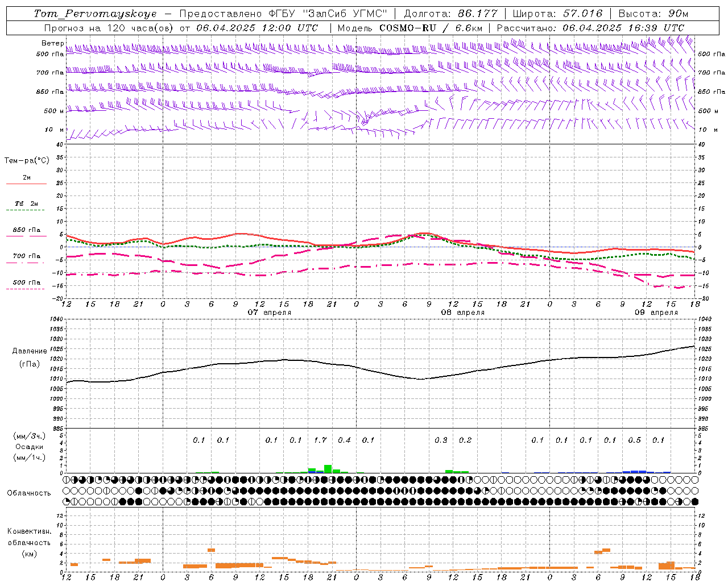
Task: Click the Осадки precipitation label
Action: [x=30, y=447]
